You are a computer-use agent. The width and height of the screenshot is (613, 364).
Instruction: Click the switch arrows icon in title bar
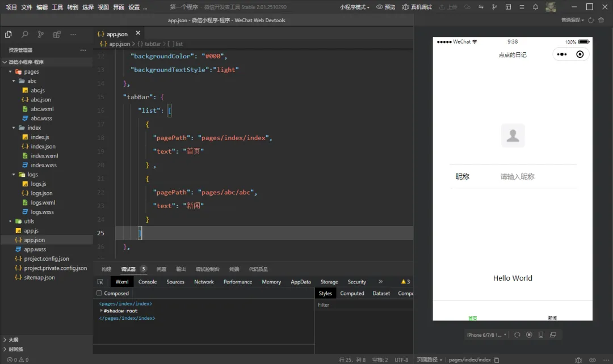[x=481, y=7]
